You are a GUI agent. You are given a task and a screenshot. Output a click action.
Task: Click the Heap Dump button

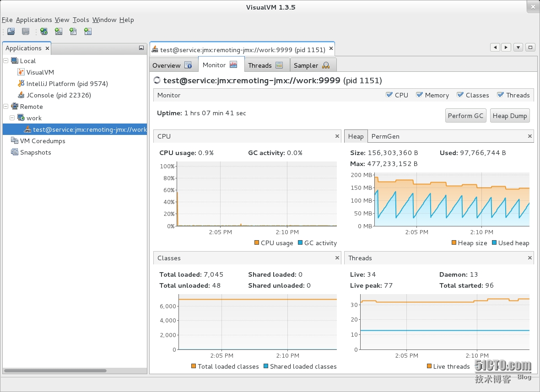pos(510,116)
